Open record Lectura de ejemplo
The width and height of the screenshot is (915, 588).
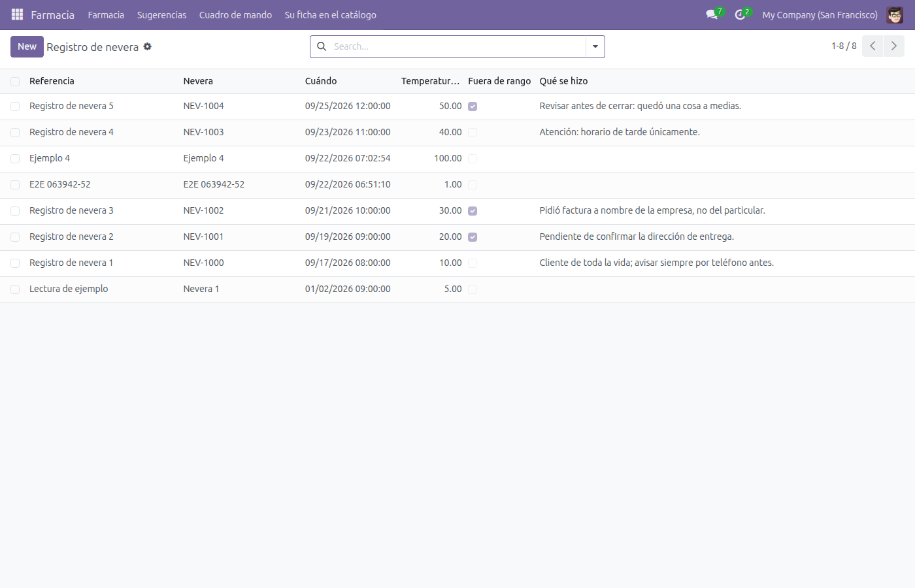[69, 289]
